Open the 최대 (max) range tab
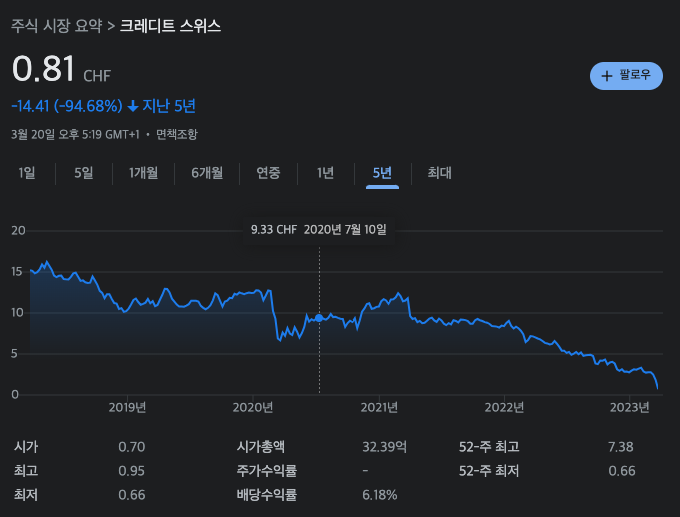The image size is (680, 517). [x=440, y=173]
